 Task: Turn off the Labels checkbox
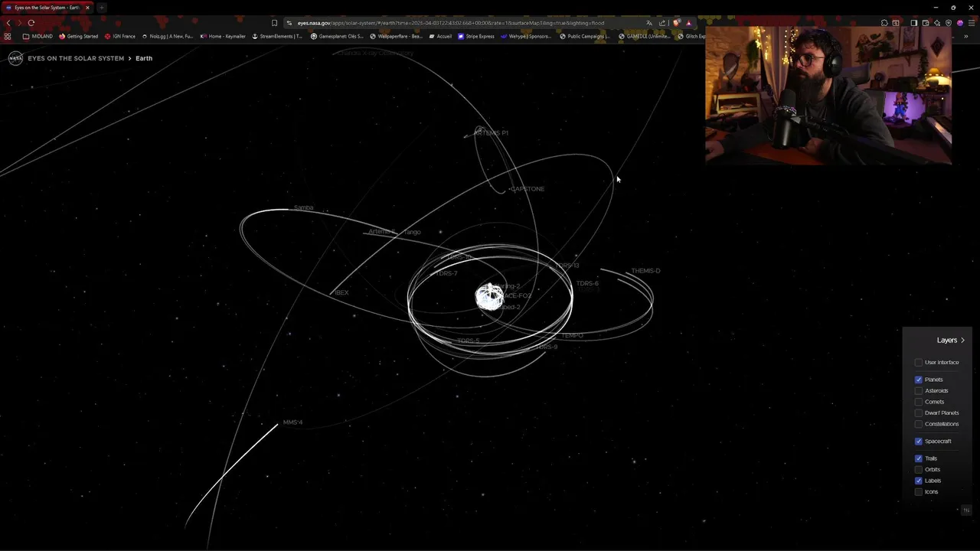[x=919, y=481]
